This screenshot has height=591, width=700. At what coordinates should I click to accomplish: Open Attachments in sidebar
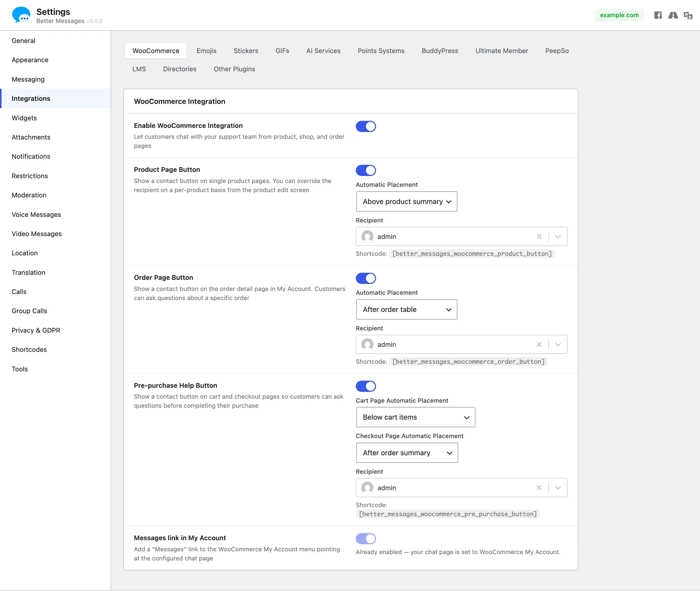55,137
